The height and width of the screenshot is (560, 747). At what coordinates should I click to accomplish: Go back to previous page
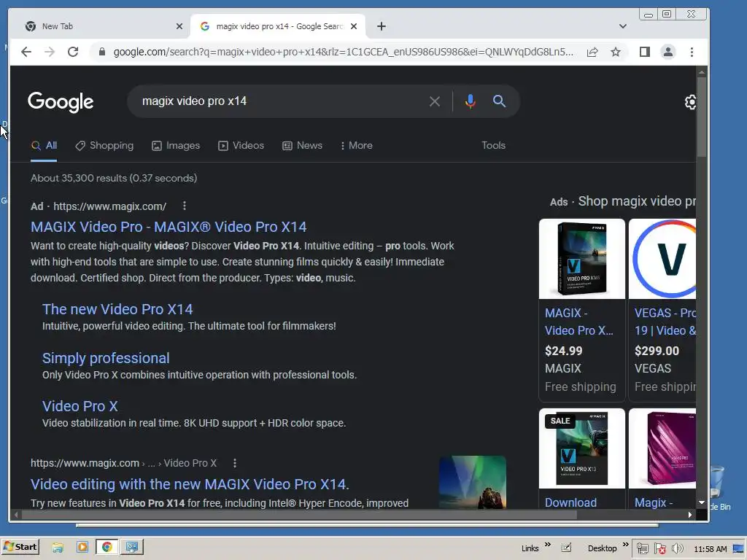tap(26, 52)
